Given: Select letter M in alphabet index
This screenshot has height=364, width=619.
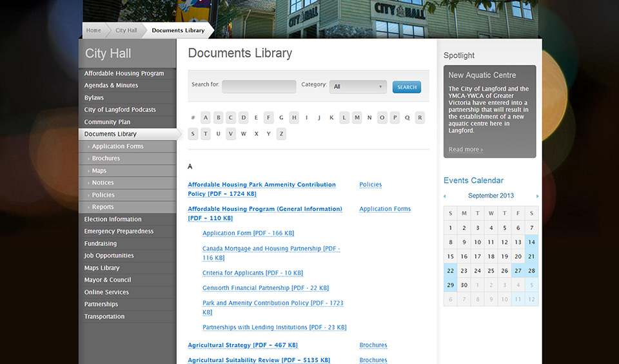Looking at the screenshot, I should click(357, 117).
